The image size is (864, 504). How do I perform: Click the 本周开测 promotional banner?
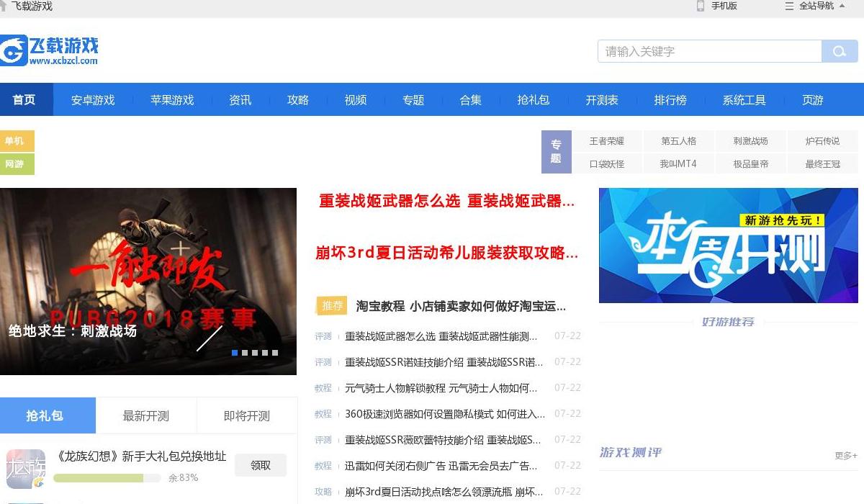pos(729,246)
